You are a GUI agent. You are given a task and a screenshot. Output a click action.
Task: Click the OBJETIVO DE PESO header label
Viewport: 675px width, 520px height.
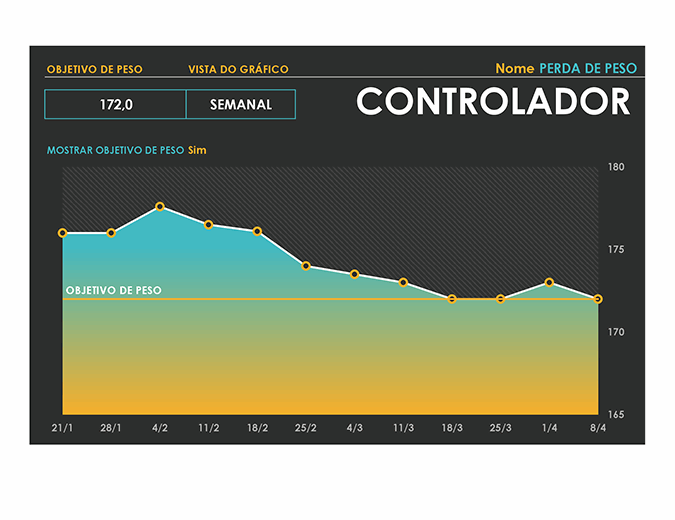click(x=94, y=70)
